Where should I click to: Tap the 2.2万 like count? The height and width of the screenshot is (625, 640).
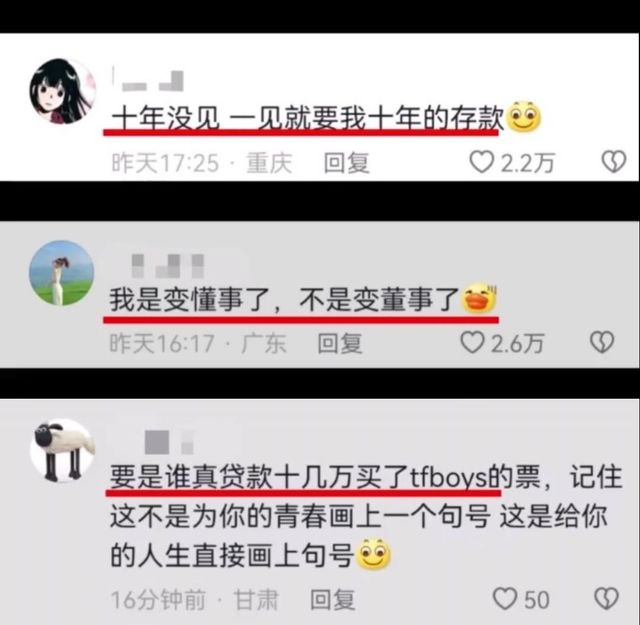tap(527, 163)
